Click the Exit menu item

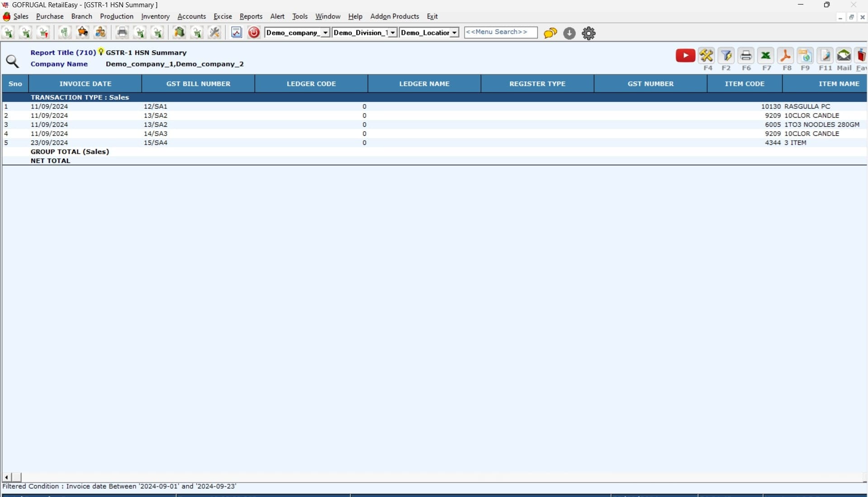click(x=432, y=16)
